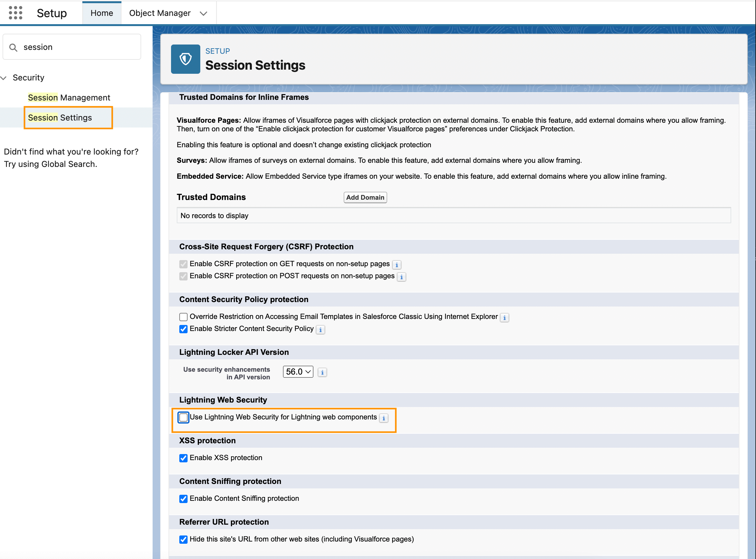
Task: Open info icon for CSRF GET requests
Action: 397,265
